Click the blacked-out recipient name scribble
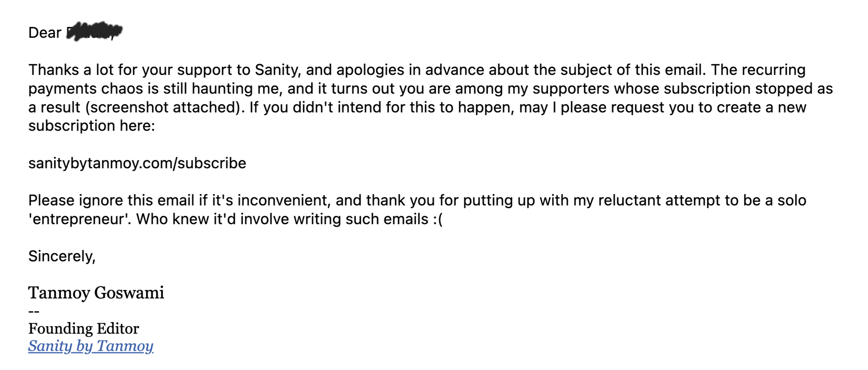Image resolution: width=868 pixels, height=370 pixels. (94, 31)
